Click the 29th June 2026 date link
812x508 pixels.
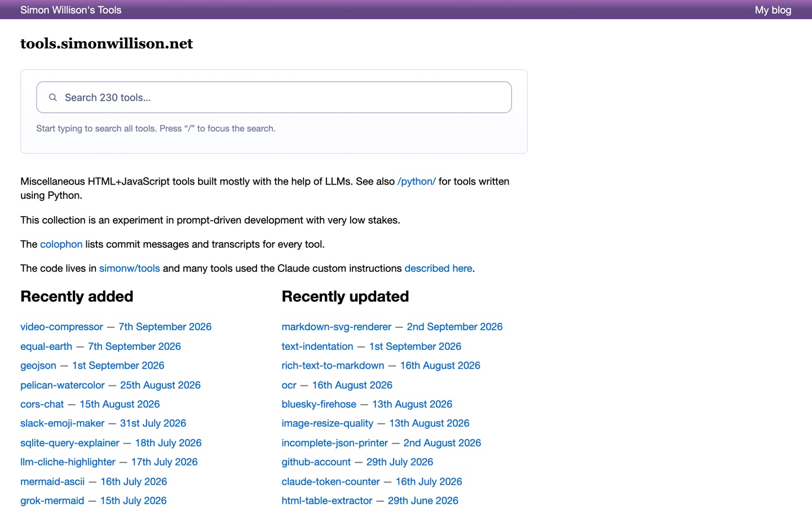tap(423, 501)
